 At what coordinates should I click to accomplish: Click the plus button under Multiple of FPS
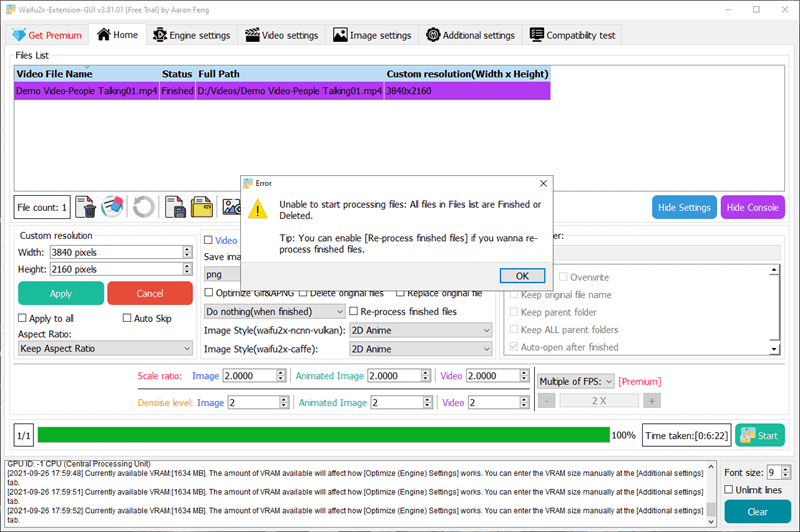pos(652,401)
